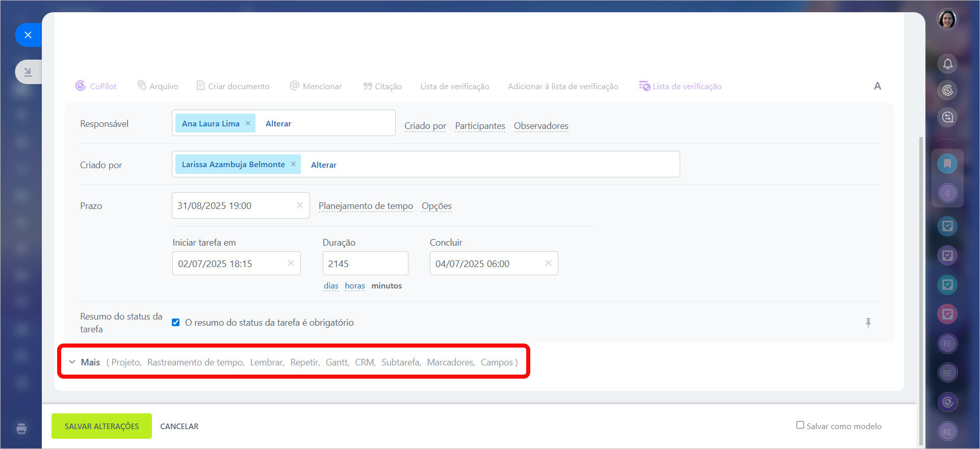Click the collapse arrow icon below the close button
The height and width of the screenshot is (449, 980).
coord(28,72)
